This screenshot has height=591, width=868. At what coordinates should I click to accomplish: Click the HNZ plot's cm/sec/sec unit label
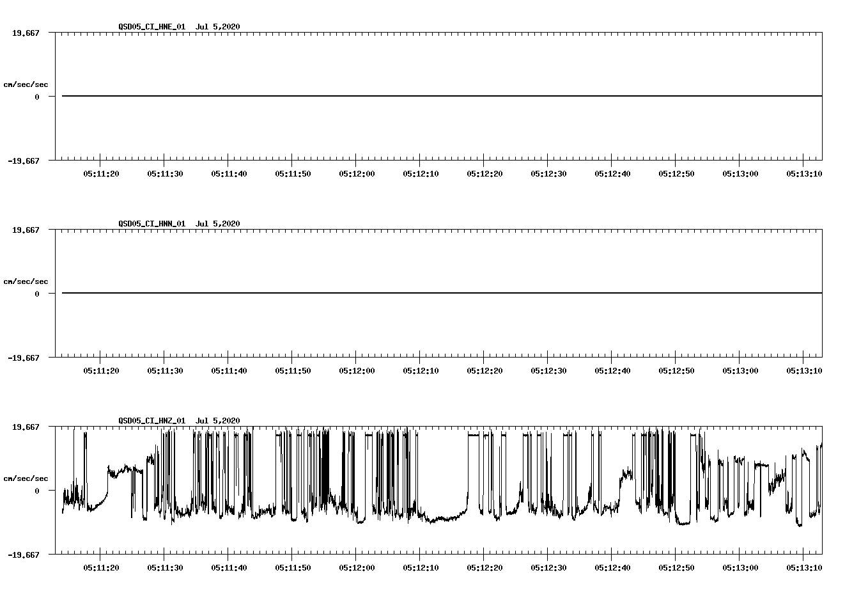point(26,478)
